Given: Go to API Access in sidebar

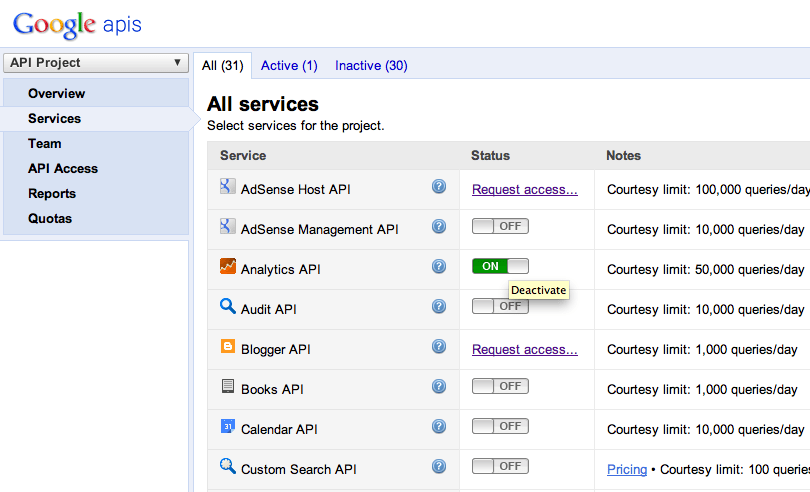Looking at the screenshot, I should coord(62,169).
